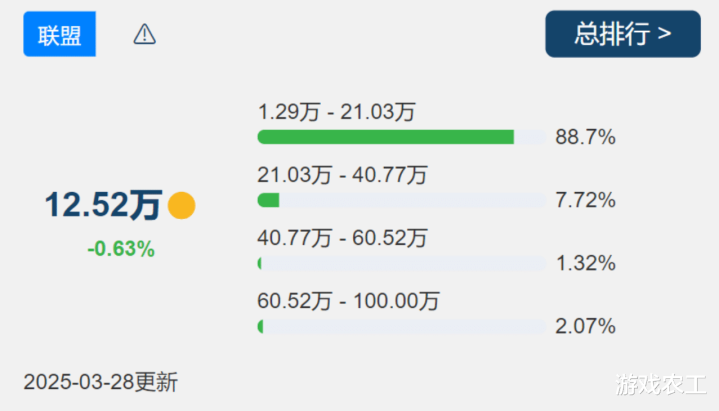Click the 88.7% percentage text
Viewport: 719px width, 411px height.
coord(586,137)
